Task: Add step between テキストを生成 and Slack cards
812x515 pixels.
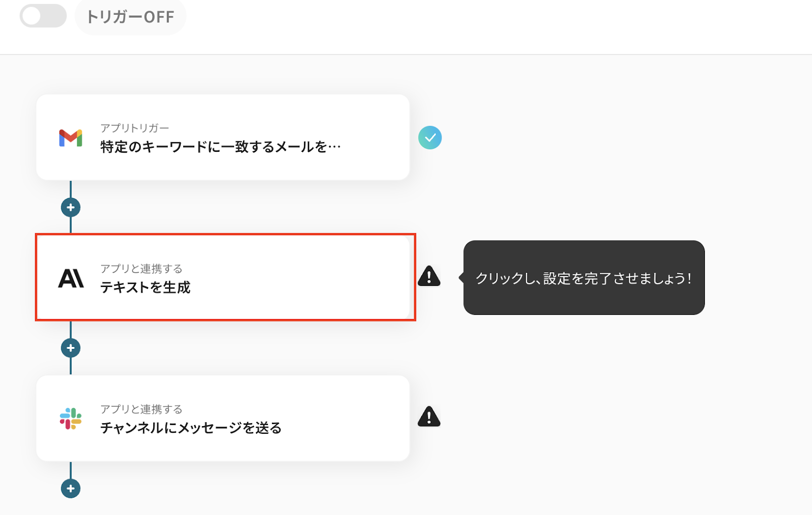Action: click(x=71, y=348)
